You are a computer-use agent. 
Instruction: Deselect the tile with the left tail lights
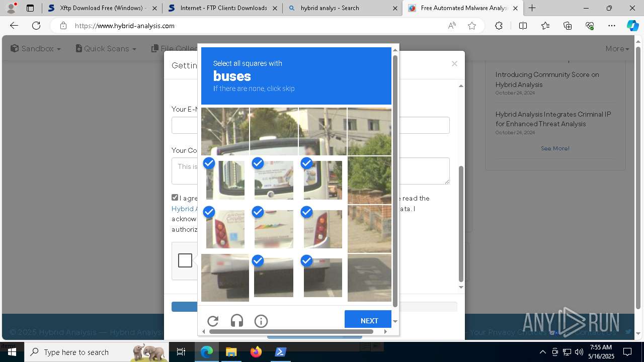225,229
